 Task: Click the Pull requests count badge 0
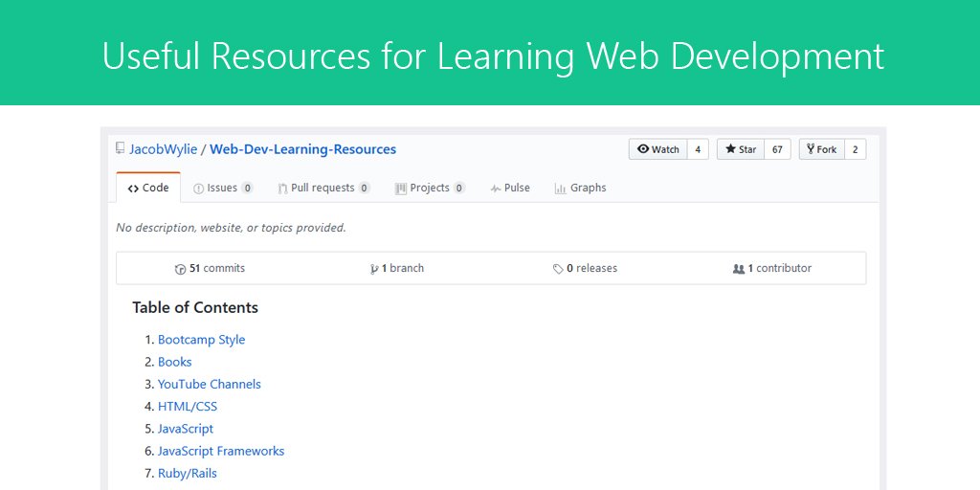(x=365, y=189)
